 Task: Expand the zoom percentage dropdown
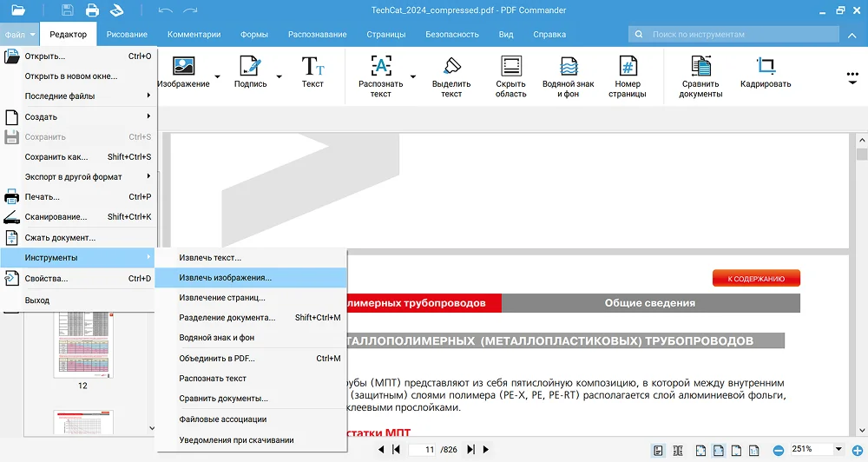pyautogui.click(x=838, y=450)
